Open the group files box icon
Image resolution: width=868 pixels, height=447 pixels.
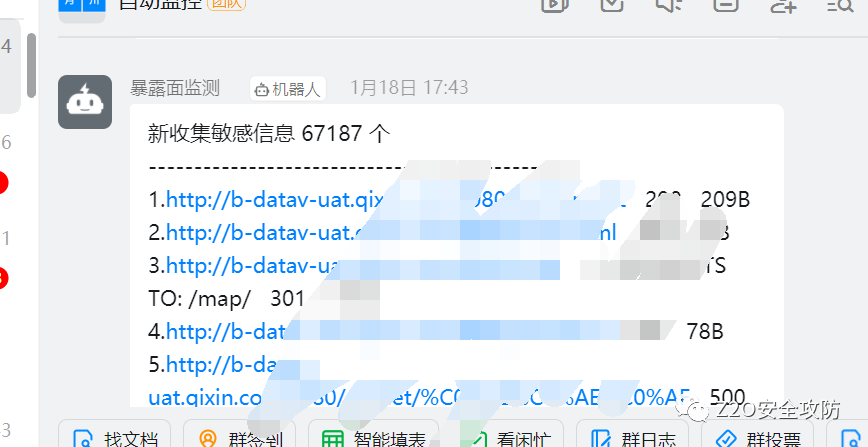726,4
